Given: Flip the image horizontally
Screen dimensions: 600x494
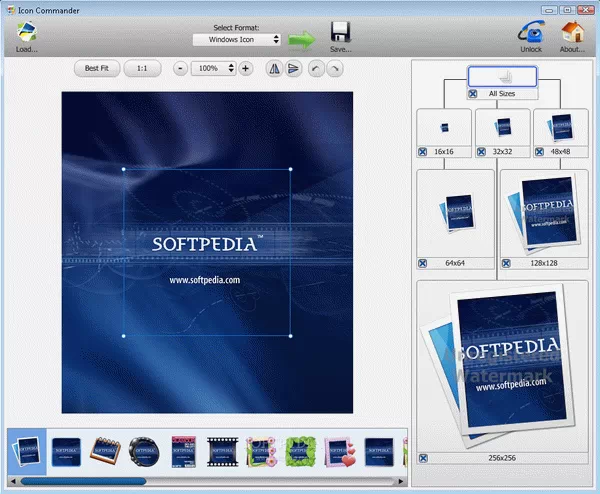Looking at the screenshot, I should click(274, 69).
